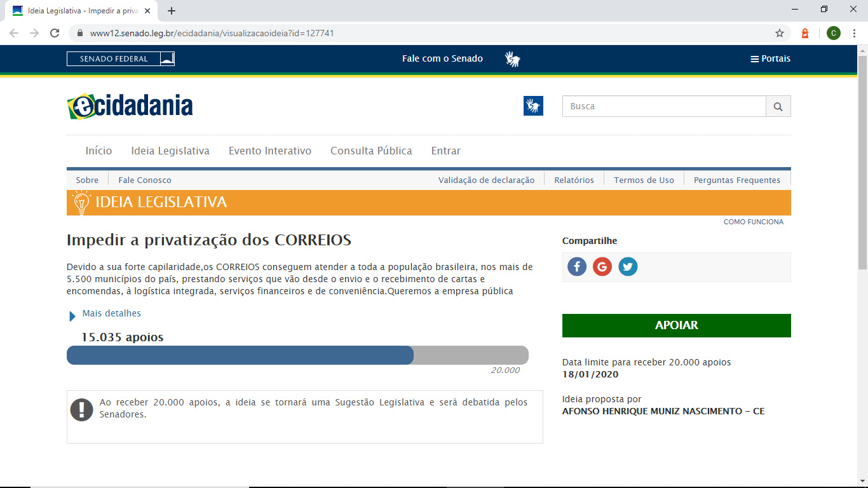Open Fale Conosco link

point(145,180)
